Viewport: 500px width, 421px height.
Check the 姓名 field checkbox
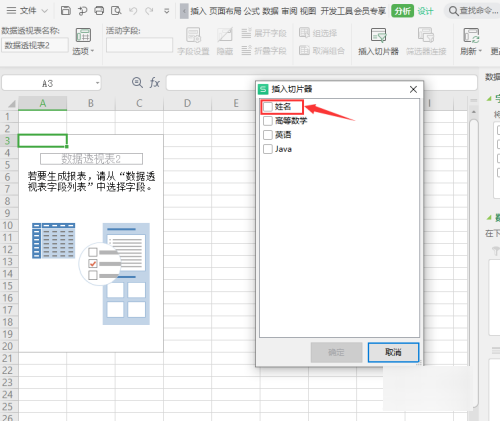pyautogui.click(x=268, y=107)
